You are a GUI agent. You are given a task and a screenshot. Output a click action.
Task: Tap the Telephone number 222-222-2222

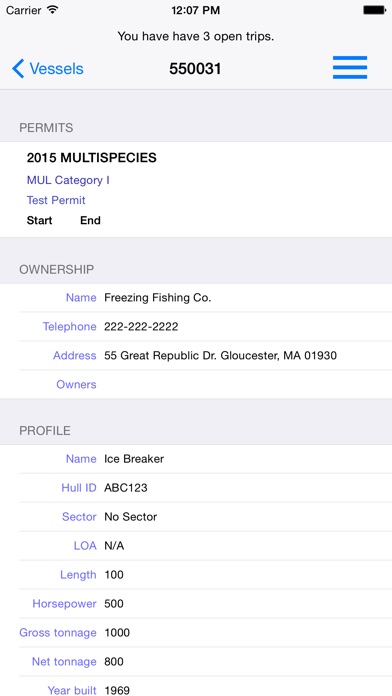click(141, 327)
